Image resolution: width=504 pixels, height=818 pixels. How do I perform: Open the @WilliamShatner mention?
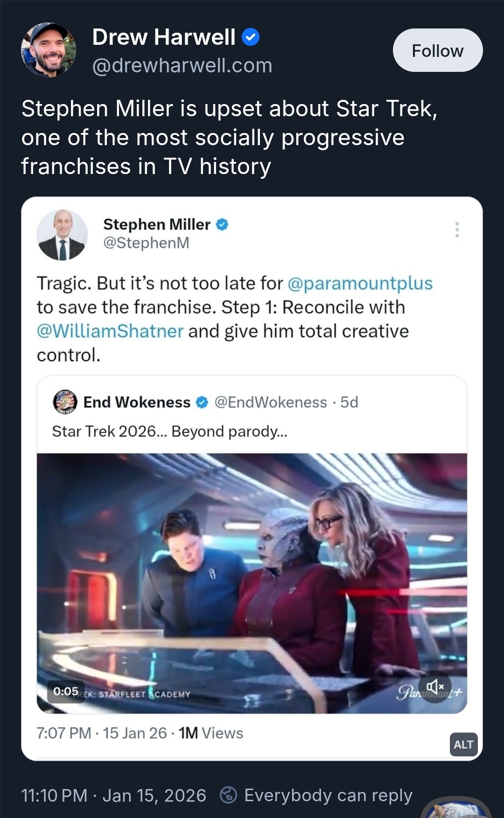click(x=110, y=331)
